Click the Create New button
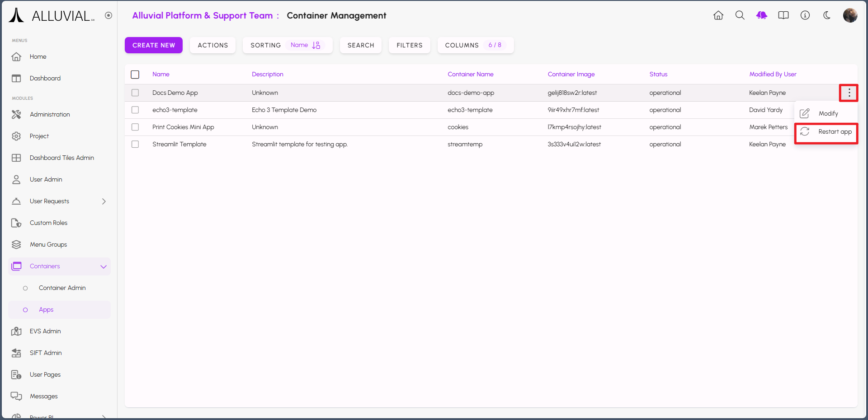 click(154, 45)
